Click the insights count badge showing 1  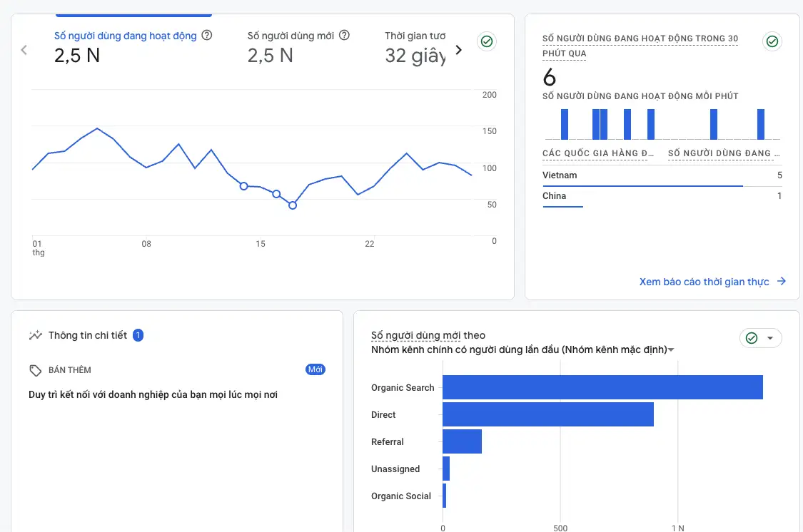click(x=138, y=335)
